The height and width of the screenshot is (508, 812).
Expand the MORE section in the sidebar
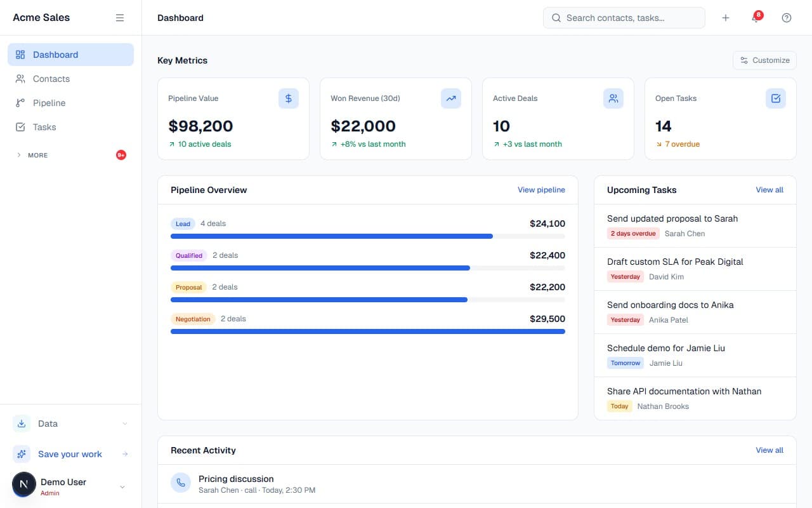point(36,155)
